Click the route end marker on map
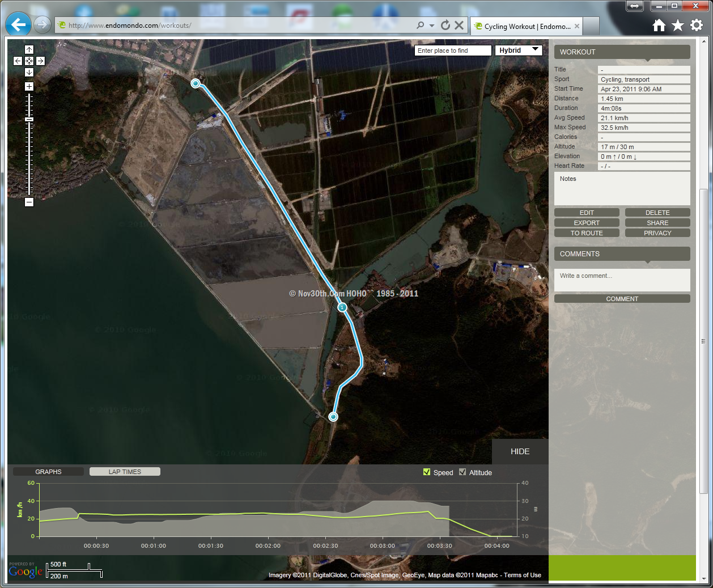 (333, 417)
